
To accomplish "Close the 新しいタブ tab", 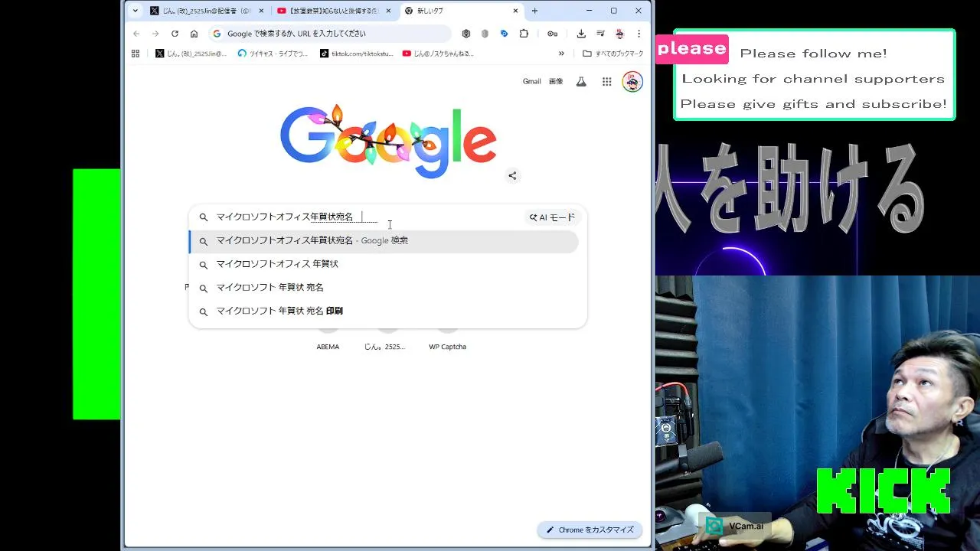I will pyautogui.click(x=515, y=11).
